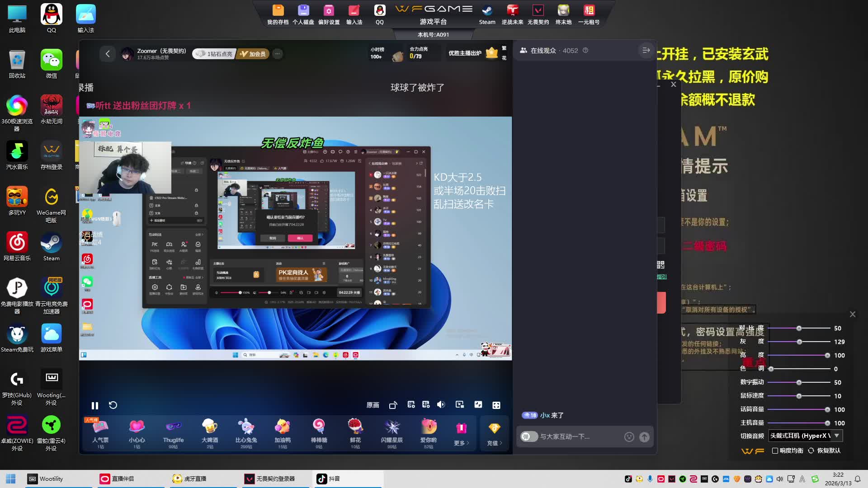
Task: Click the 对比度 contrast slider handle
Action: (x=799, y=328)
